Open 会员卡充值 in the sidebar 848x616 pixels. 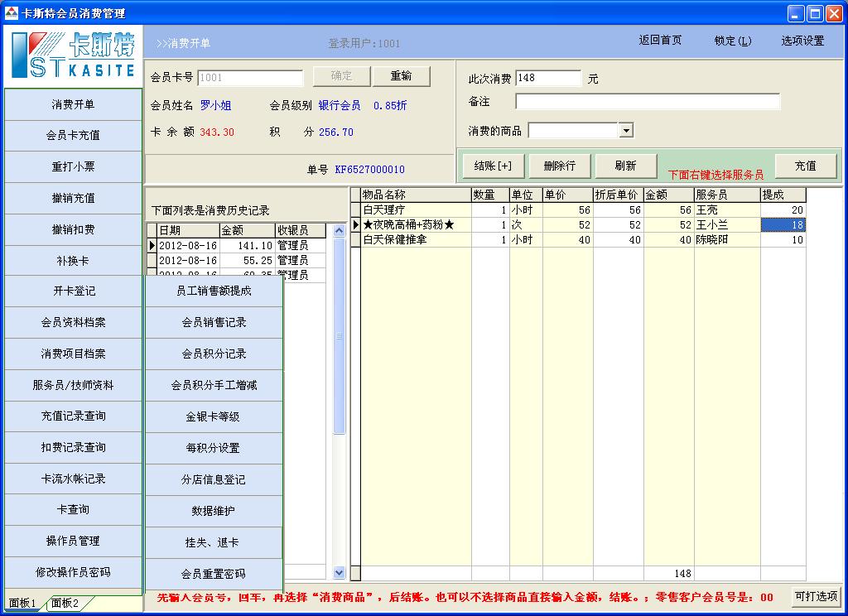point(73,136)
